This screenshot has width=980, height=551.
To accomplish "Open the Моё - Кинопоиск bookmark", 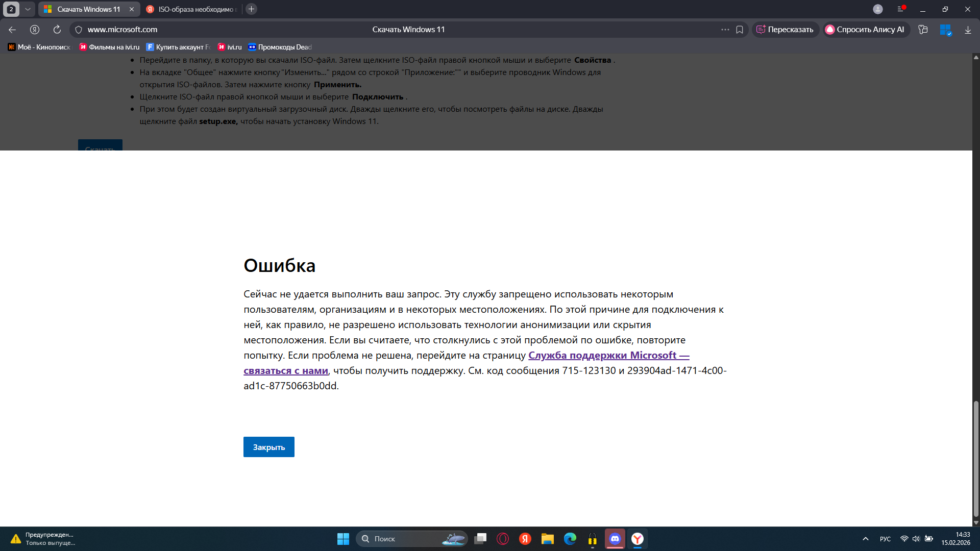I will click(39, 47).
